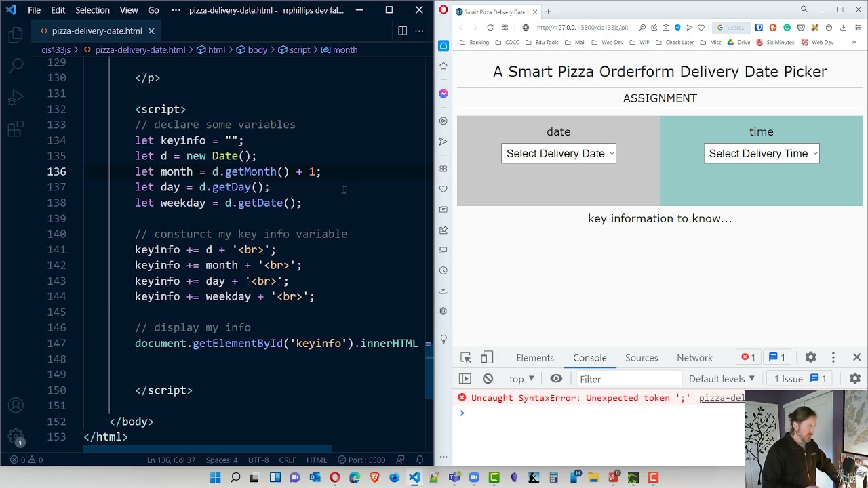Toggle the console sidebar panel
This screenshot has height=488, width=868.
pos(465,379)
